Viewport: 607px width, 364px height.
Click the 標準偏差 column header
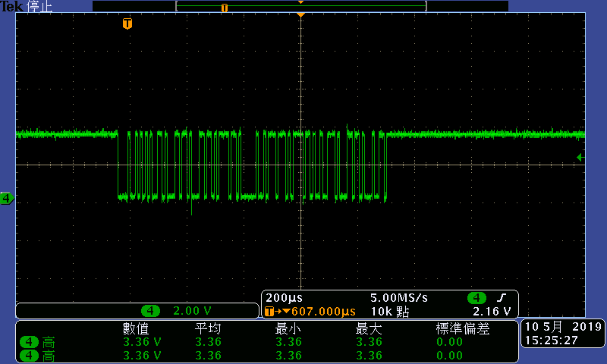[x=463, y=328]
